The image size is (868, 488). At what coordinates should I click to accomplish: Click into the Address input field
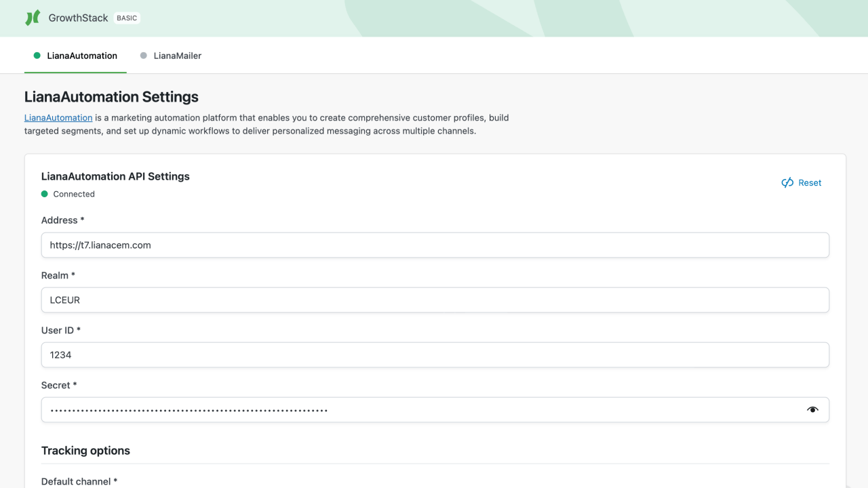pos(435,245)
